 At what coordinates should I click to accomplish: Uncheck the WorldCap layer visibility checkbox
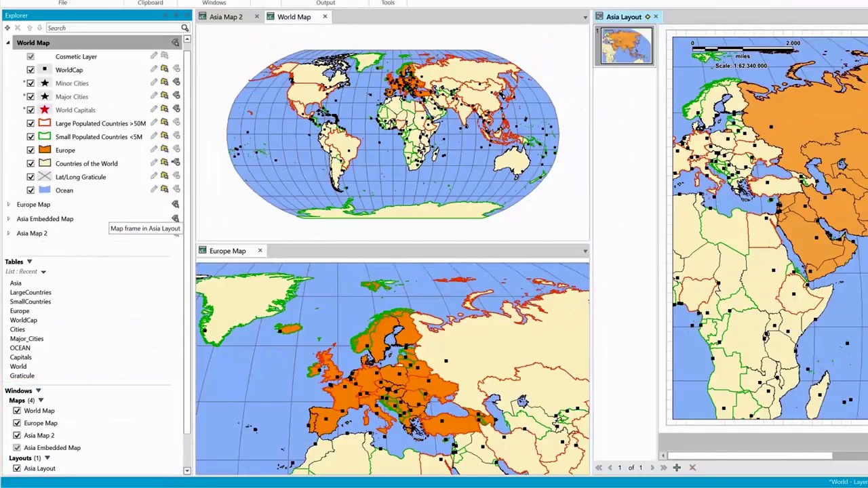[x=31, y=70]
